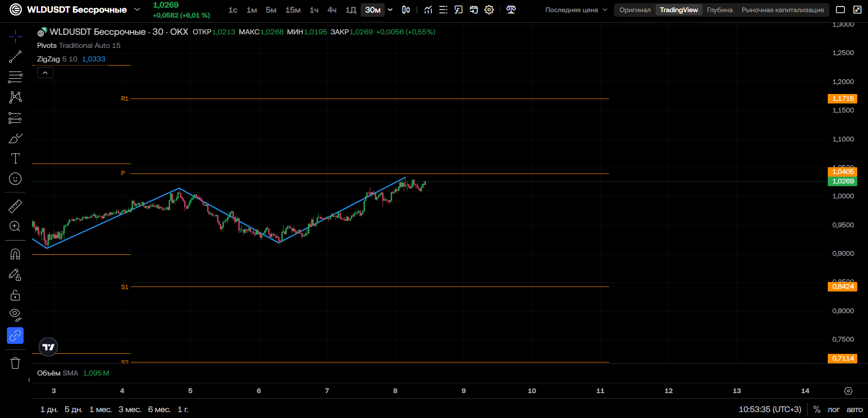Select the ruler measure tool
Viewport: 868px width, 418px height.
point(15,206)
